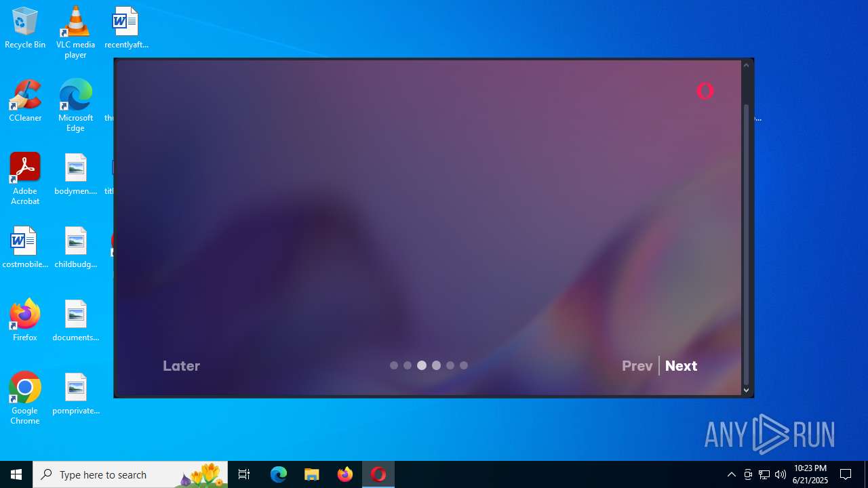Click the installer scrollbar down arrow
Viewport: 868px width, 488px height.
[746, 390]
